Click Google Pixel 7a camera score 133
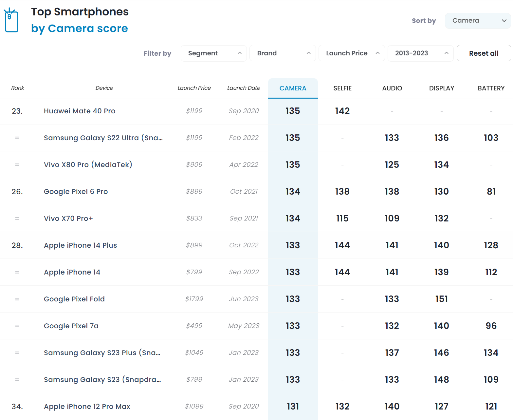 (x=293, y=326)
